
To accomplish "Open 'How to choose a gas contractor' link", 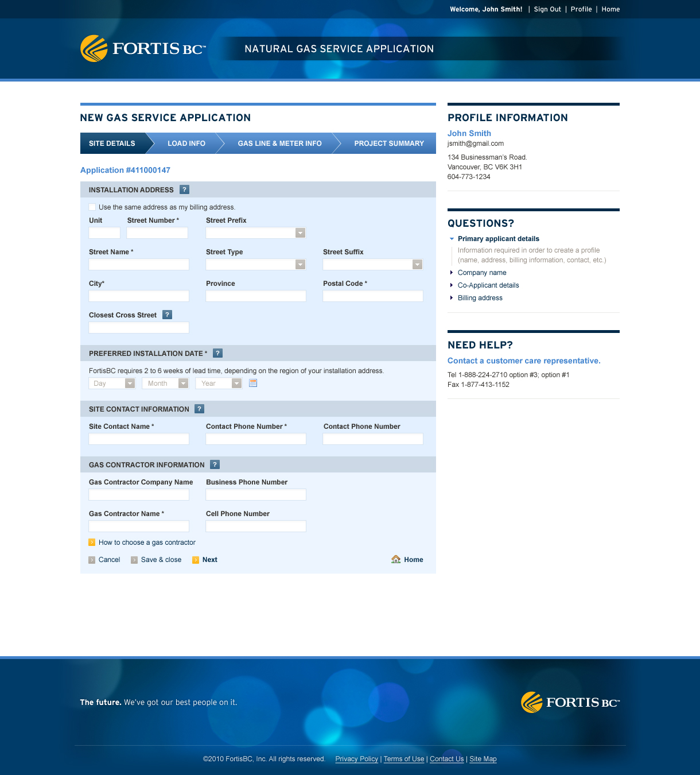I will tap(147, 542).
